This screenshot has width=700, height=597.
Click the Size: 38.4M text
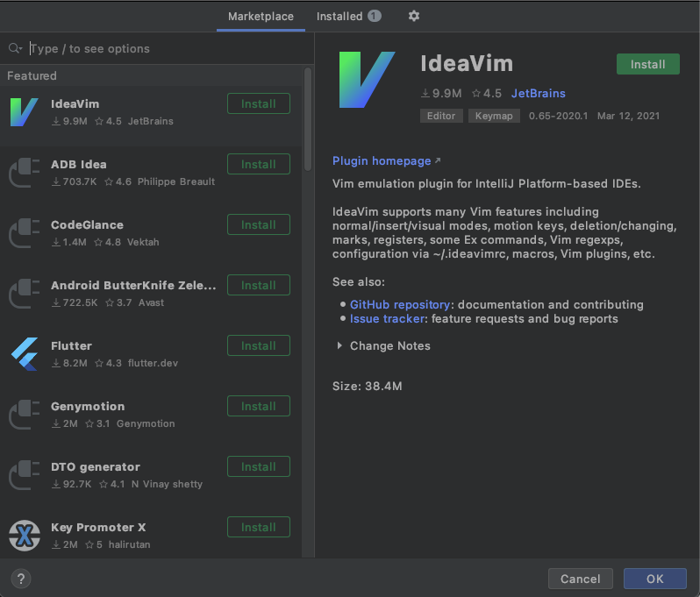(367, 387)
